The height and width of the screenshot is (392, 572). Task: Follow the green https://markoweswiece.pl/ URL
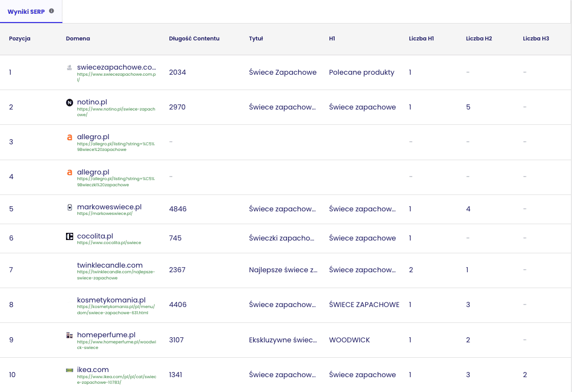point(105,213)
